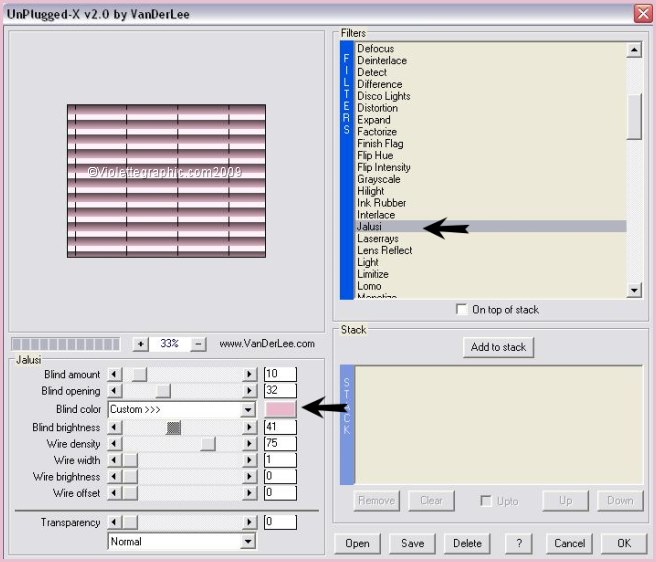This screenshot has width=656, height=562.
Task: Click left arrow of Wire density slider
Action: 115,443
